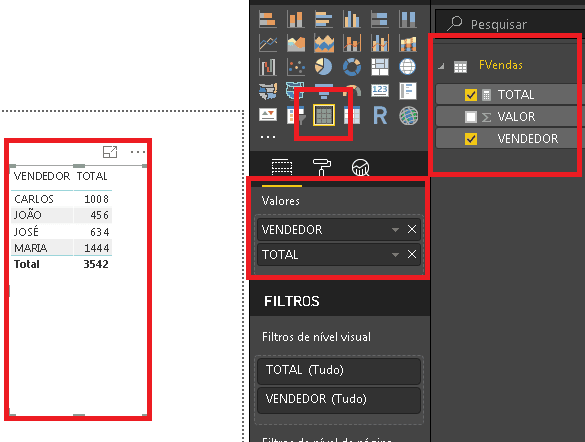The width and height of the screenshot is (585, 442).
Task: Switch to the Fields well tab
Action: (x=282, y=167)
